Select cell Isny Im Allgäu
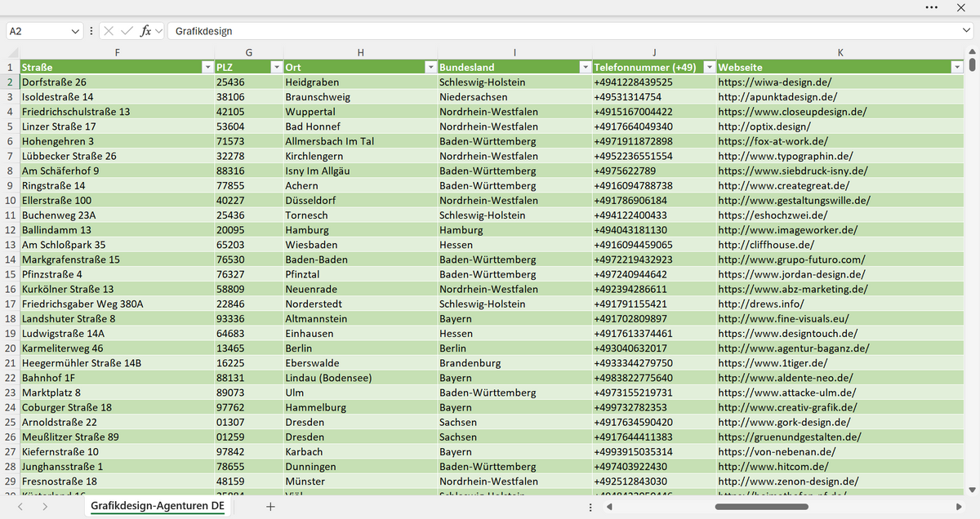The width and height of the screenshot is (980, 519). tap(360, 171)
